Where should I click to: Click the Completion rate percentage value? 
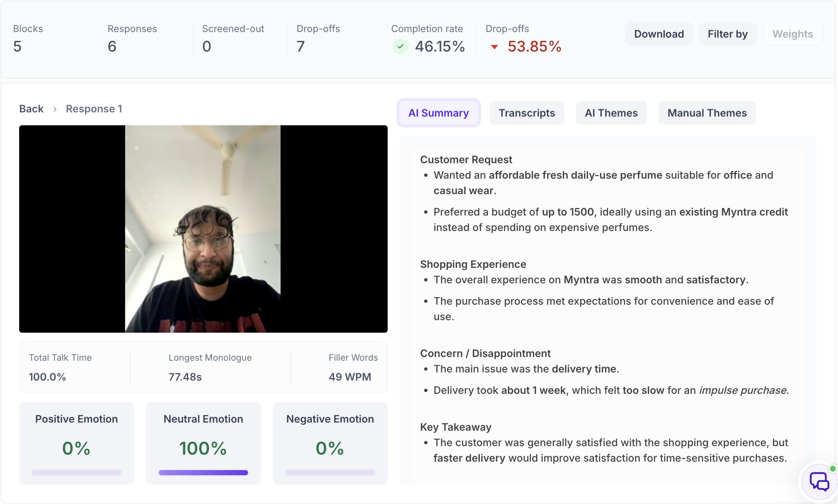pos(440,46)
